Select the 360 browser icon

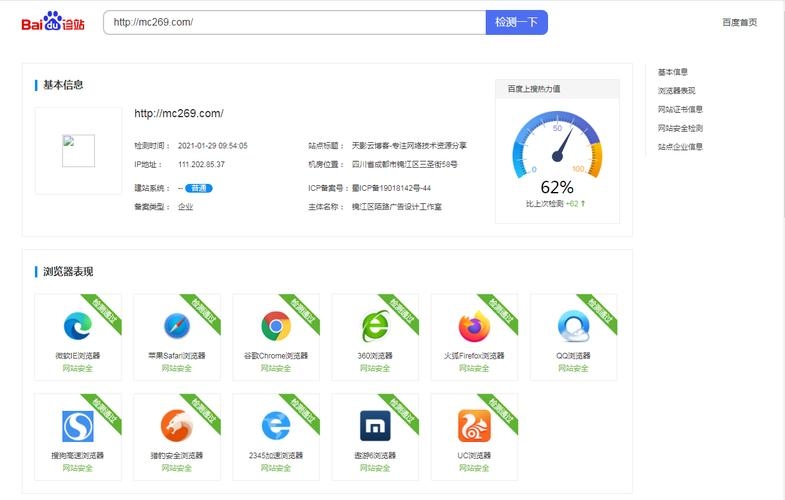pos(375,326)
